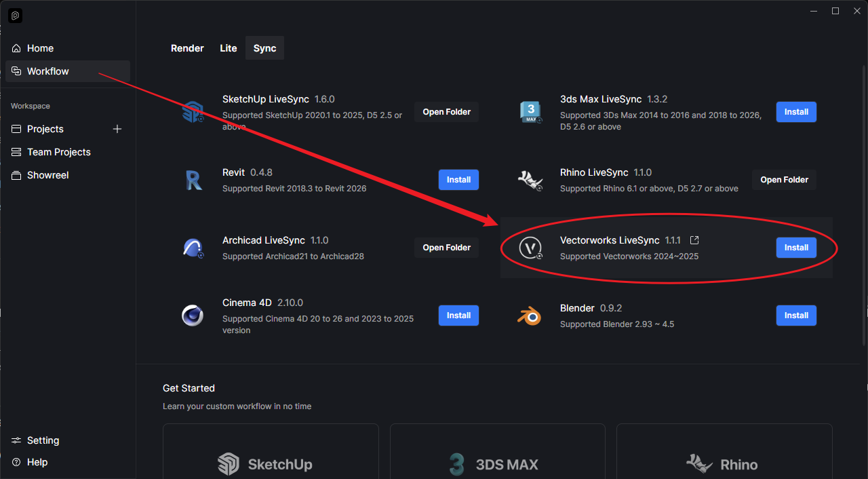Viewport: 868px width, 479px height.
Task: Click "Supported Revit 2018.3 to Revit 2026" text
Action: (x=294, y=189)
